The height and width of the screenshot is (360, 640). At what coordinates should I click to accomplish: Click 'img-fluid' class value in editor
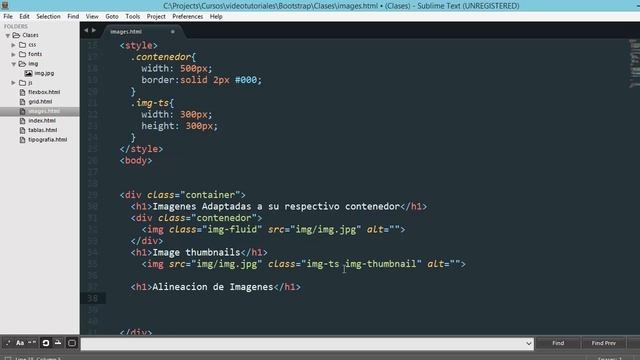pyautogui.click(x=232, y=229)
